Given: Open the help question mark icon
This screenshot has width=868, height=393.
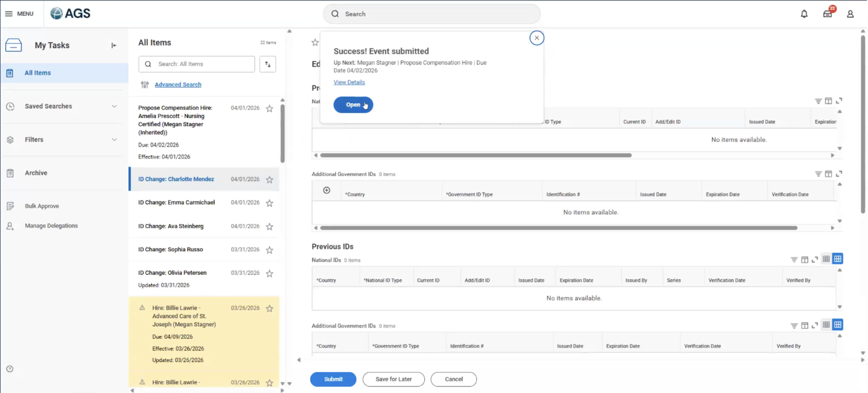Looking at the screenshot, I should click(10, 369).
